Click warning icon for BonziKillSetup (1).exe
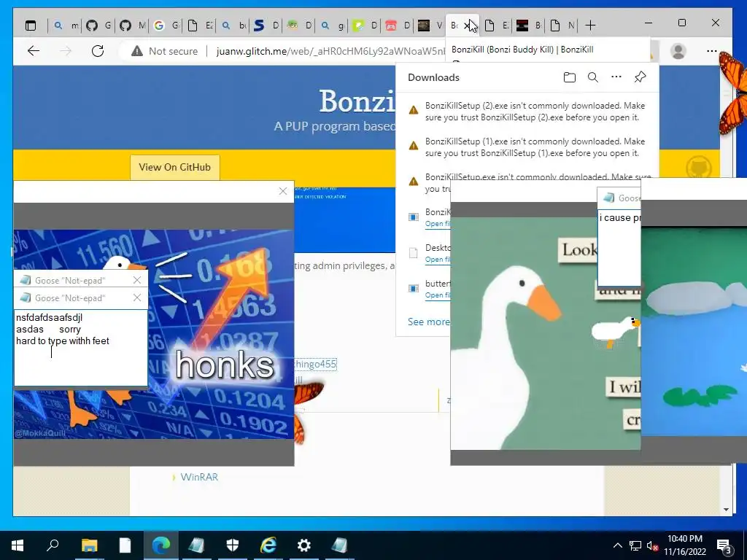Screen dimensions: 747x560 tap(414, 146)
